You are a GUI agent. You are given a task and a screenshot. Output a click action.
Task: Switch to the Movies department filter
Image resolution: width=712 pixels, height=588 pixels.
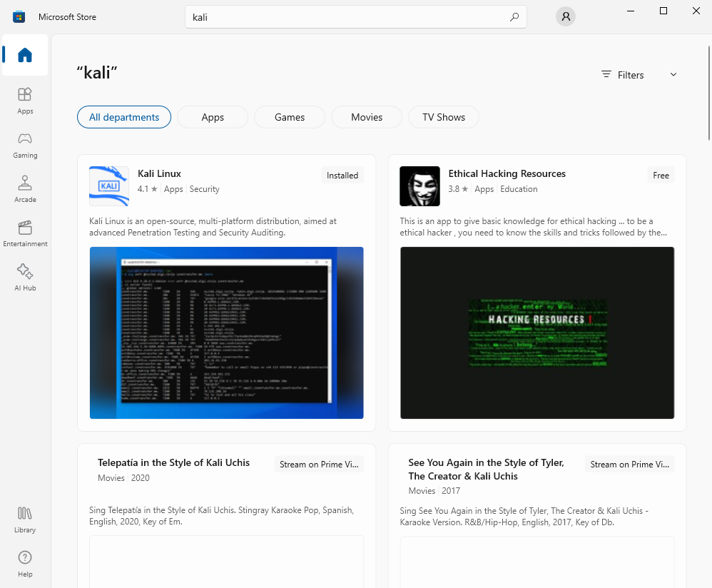click(x=366, y=116)
